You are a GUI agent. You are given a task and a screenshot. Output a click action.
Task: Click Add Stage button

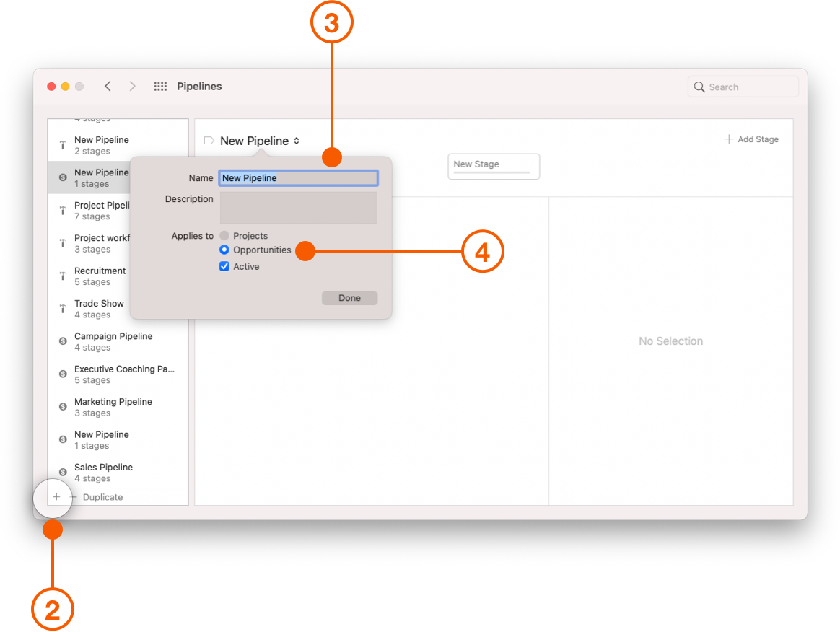point(752,139)
